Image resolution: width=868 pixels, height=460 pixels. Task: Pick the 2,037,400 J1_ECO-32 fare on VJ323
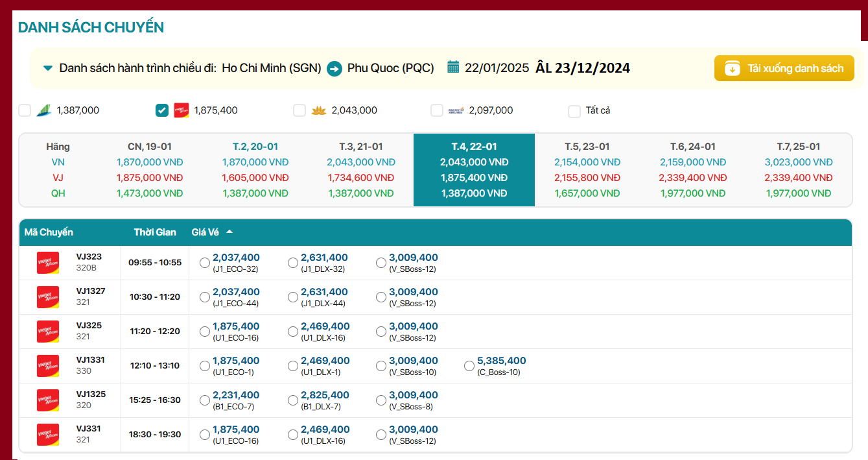(205, 263)
